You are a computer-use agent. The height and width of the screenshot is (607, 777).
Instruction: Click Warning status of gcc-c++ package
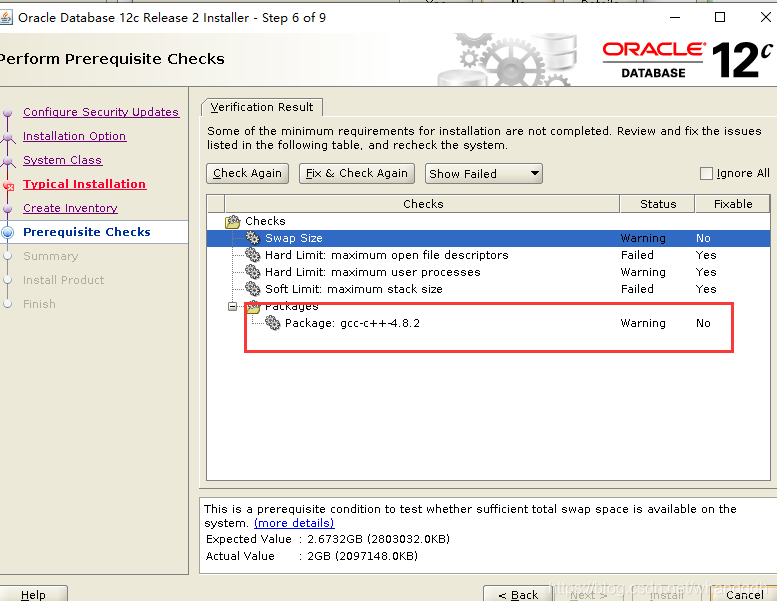click(x=643, y=323)
